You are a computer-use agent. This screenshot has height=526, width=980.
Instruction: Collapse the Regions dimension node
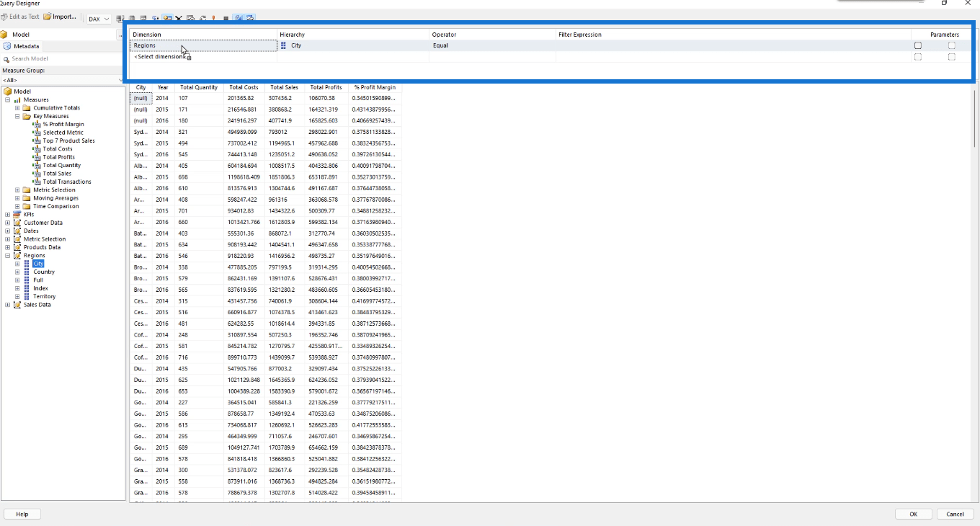[8, 256]
